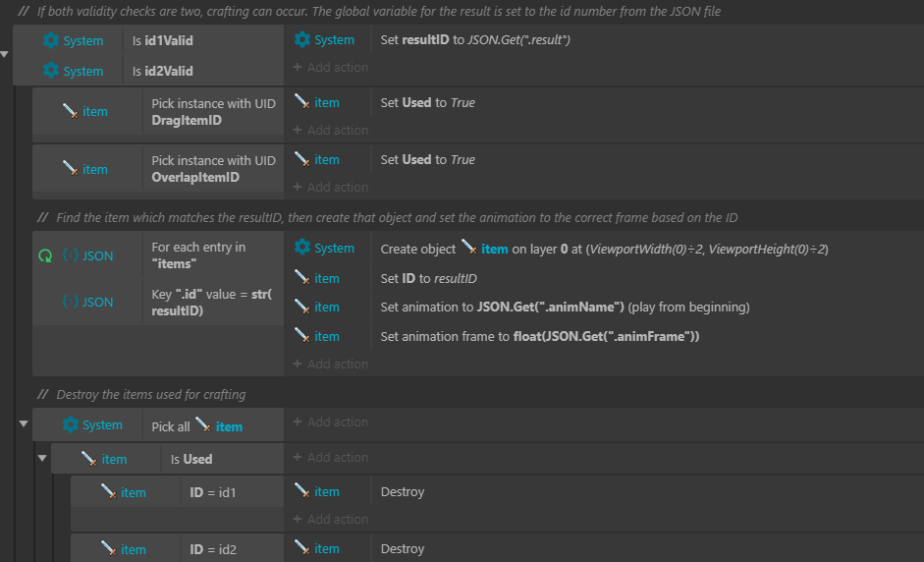924x562 pixels.
Task: Click the JSON icon beside Key .id value condition
Action: (71, 302)
